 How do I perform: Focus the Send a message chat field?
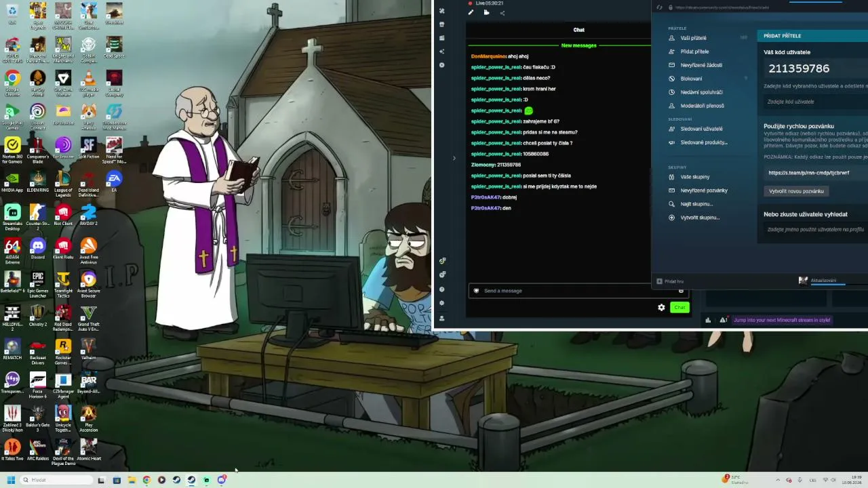pos(578,291)
